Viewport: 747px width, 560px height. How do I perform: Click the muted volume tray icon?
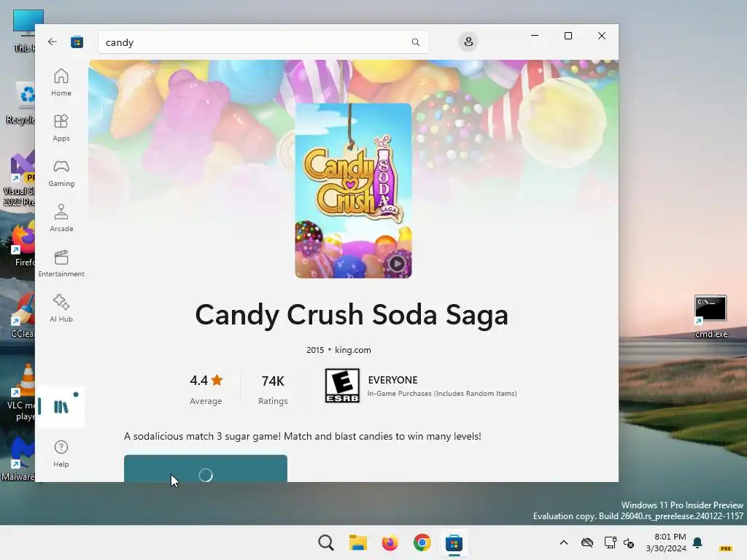[x=629, y=542]
